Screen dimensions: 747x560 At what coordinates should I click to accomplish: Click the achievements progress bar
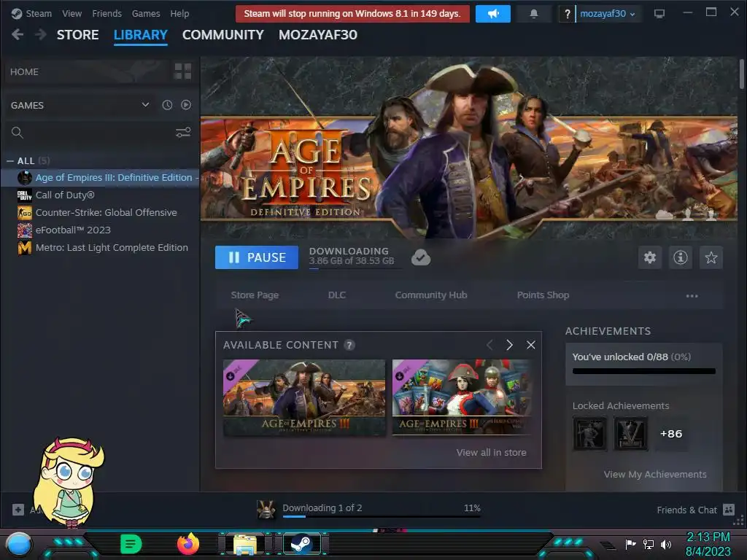coord(643,371)
